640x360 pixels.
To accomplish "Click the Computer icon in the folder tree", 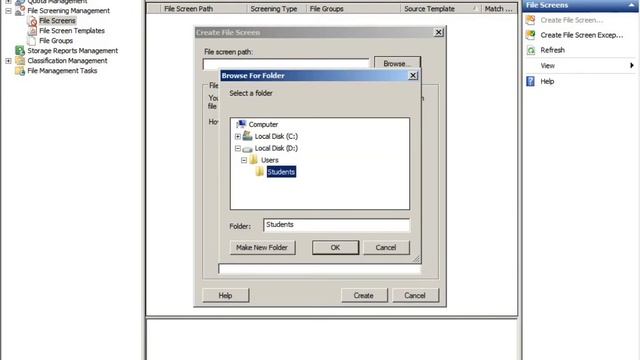I will [241, 124].
